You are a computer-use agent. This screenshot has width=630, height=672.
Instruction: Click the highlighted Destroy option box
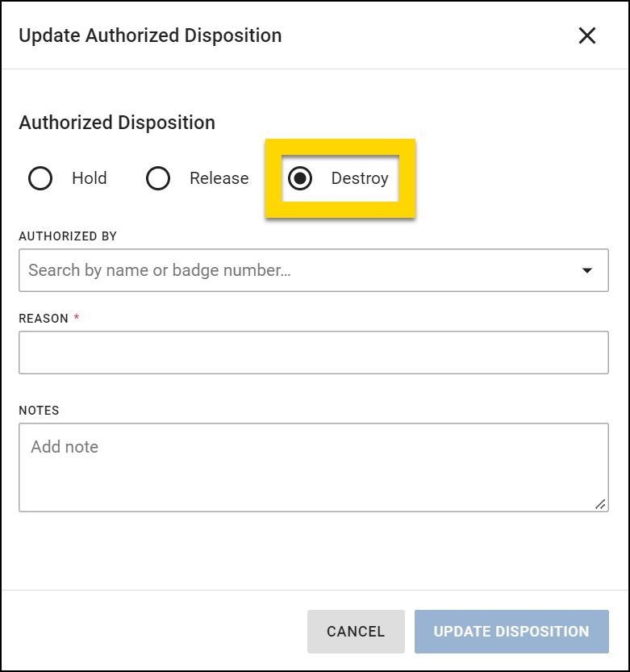coord(341,178)
